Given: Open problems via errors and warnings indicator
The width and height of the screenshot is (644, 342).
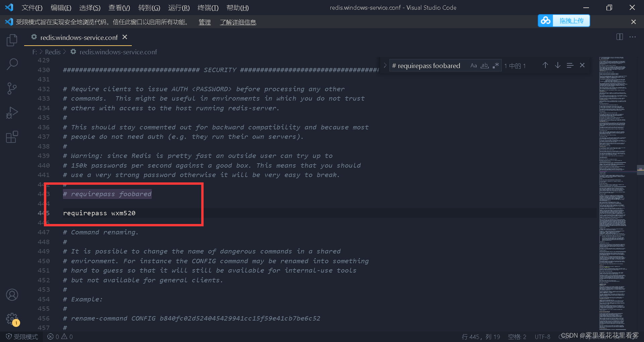Looking at the screenshot, I should 60,337.
